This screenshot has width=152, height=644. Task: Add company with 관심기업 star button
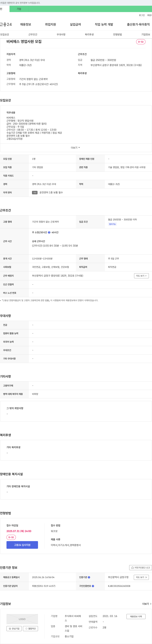tap(14, 628)
